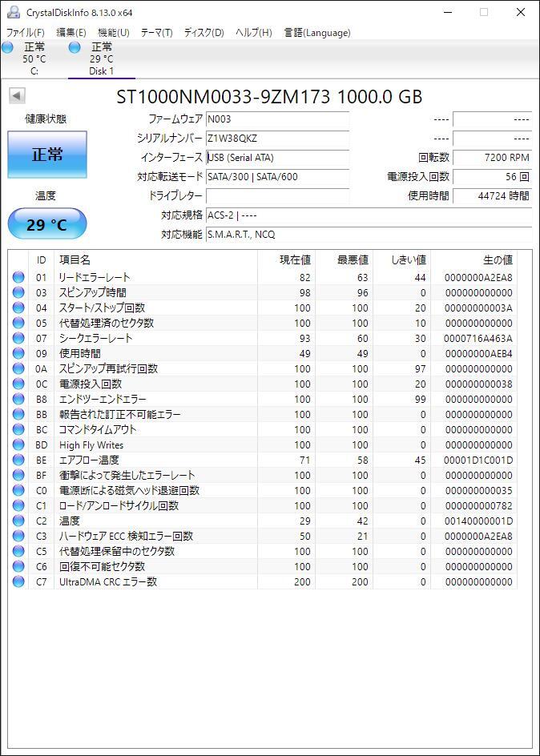Click the 使用時間 field 44724 時間
Screen dimensions: 540x756
(x=492, y=195)
